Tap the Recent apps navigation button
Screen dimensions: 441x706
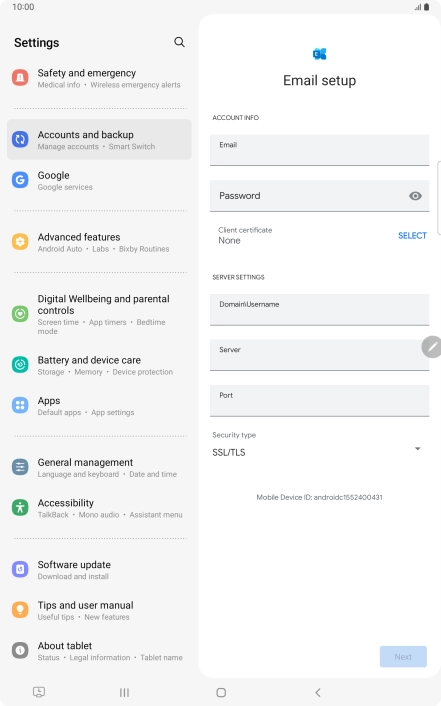(x=124, y=692)
